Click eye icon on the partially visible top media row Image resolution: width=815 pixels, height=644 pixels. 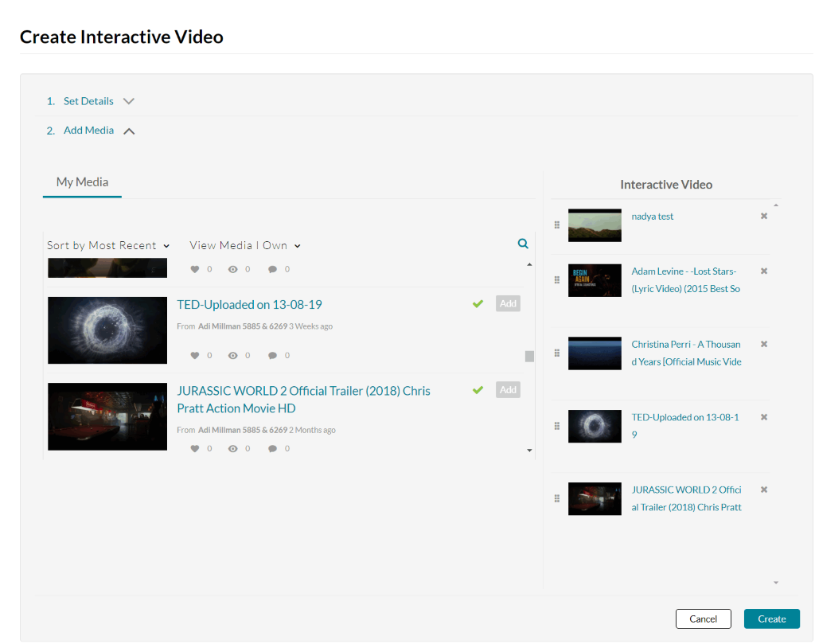(233, 269)
